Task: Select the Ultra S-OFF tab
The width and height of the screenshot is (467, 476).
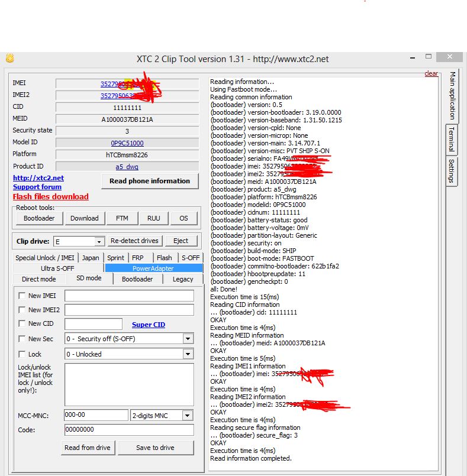Action: tap(58, 268)
